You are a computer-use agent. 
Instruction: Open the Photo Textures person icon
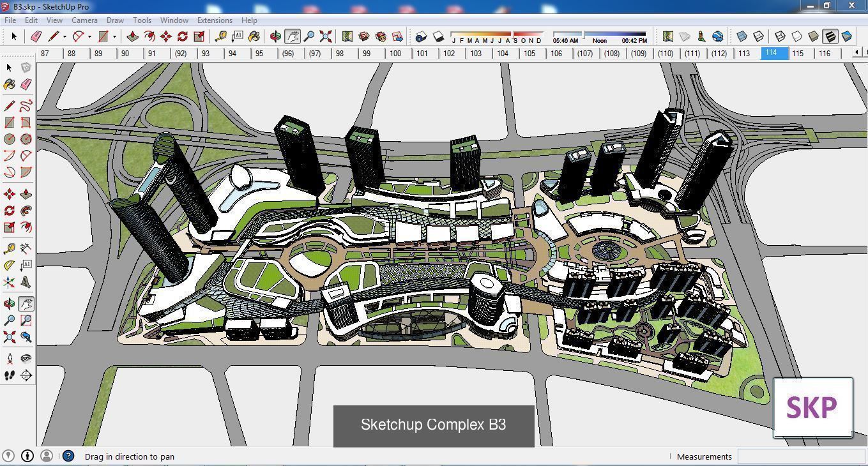click(701, 36)
